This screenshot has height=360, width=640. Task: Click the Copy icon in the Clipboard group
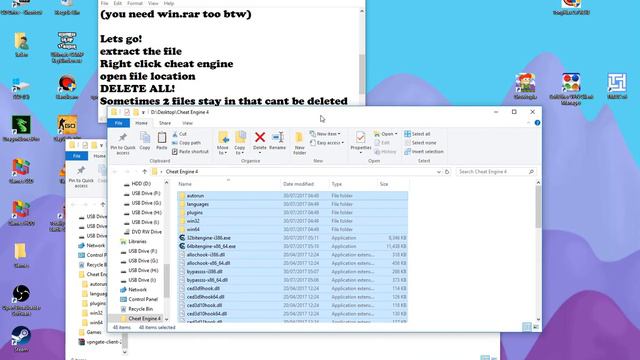[x=145, y=138]
